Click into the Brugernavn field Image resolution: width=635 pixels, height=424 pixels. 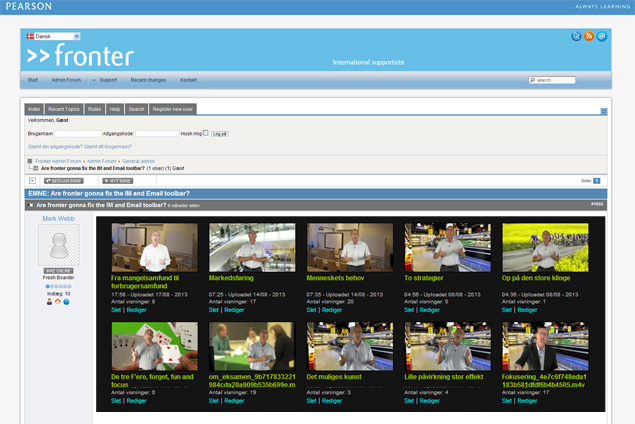(x=78, y=134)
